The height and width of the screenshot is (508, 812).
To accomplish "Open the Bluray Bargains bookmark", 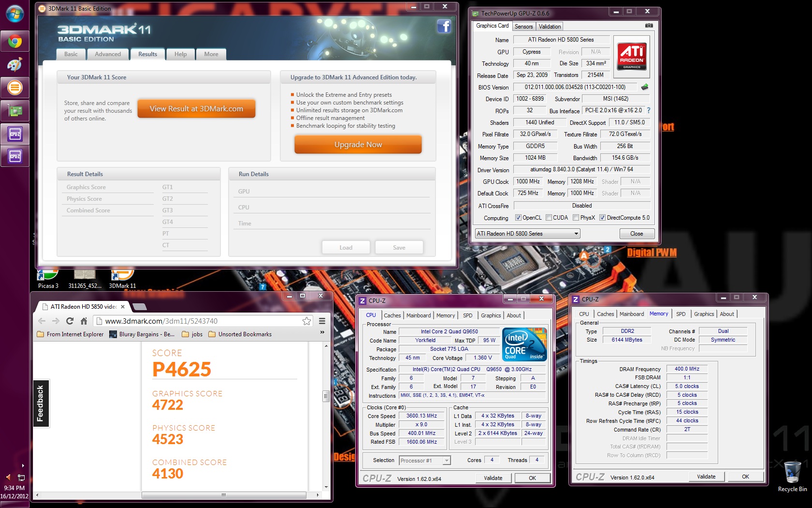I will tap(143, 334).
